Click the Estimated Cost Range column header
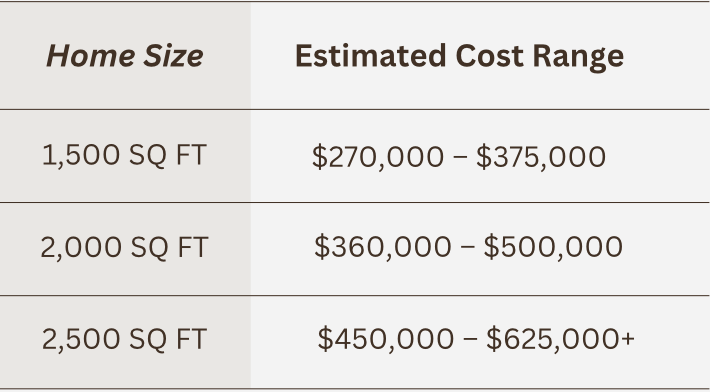The height and width of the screenshot is (392, 710). point(460,57)
